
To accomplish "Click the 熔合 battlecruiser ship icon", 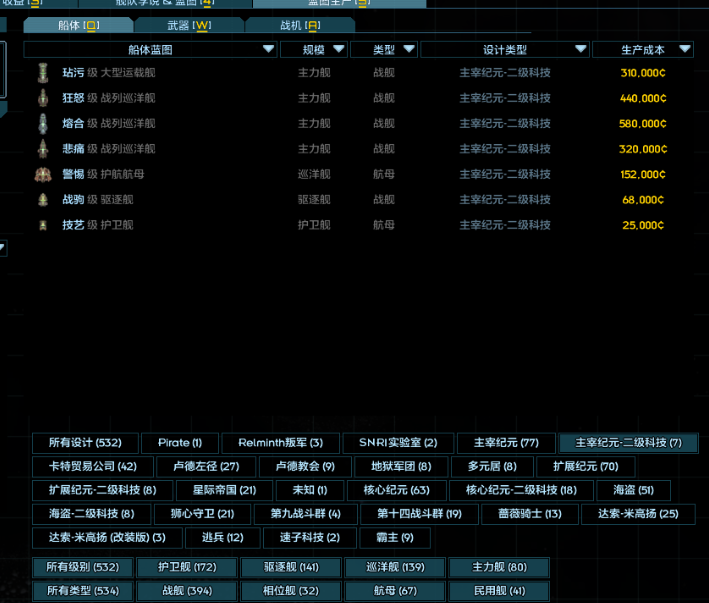I will [43, 123].
